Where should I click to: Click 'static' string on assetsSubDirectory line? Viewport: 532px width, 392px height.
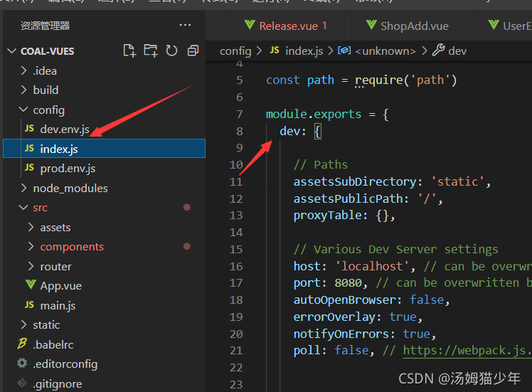point(458,181)
